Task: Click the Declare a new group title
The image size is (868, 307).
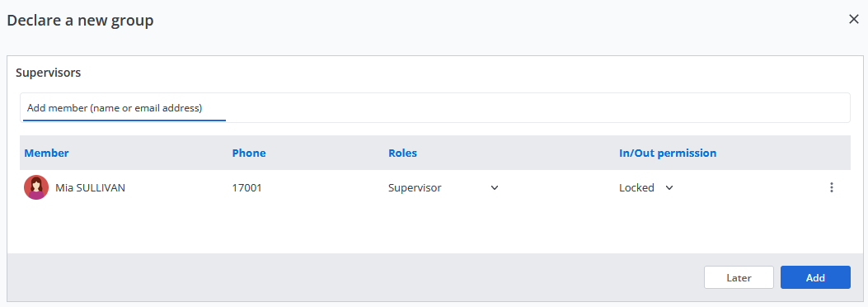Action: 80,21
